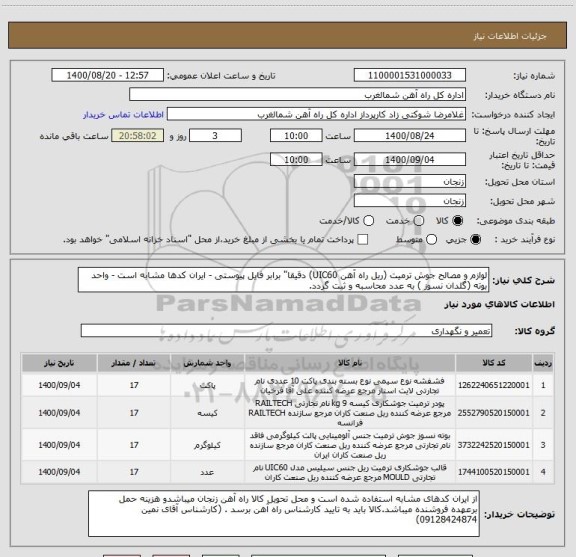
Task: Click the delivery province field زنجان
Action: pyautogui.click(x=410, y=182)
